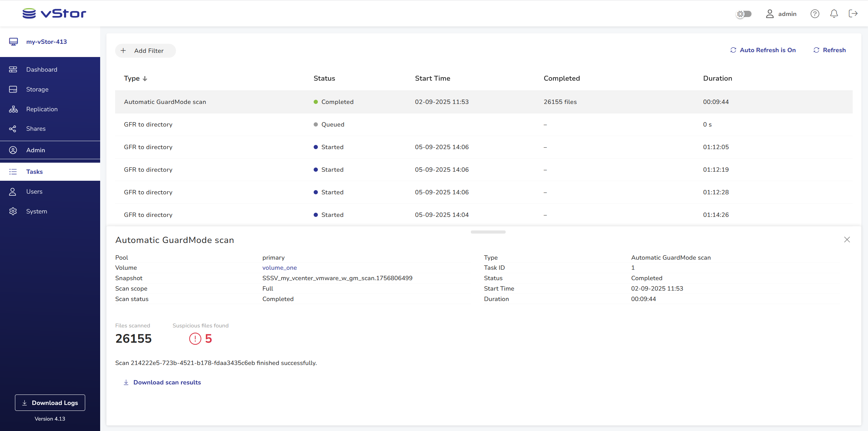Click the details panel resize handle

coord(488,232)
